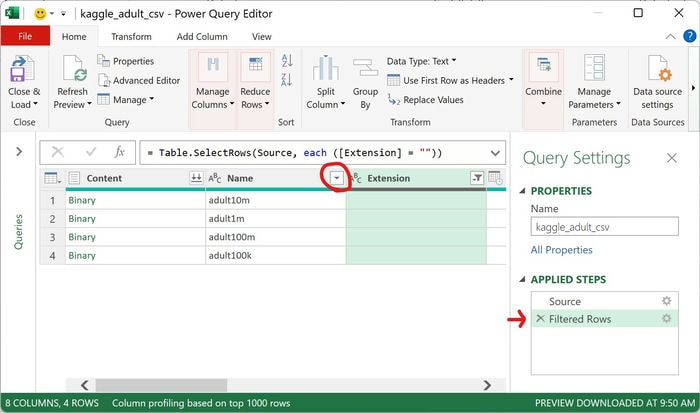The height and width of the screenshot is (413, 700).
Task: Collapse the PROPERTIES section
Action: tap(522, 191)
